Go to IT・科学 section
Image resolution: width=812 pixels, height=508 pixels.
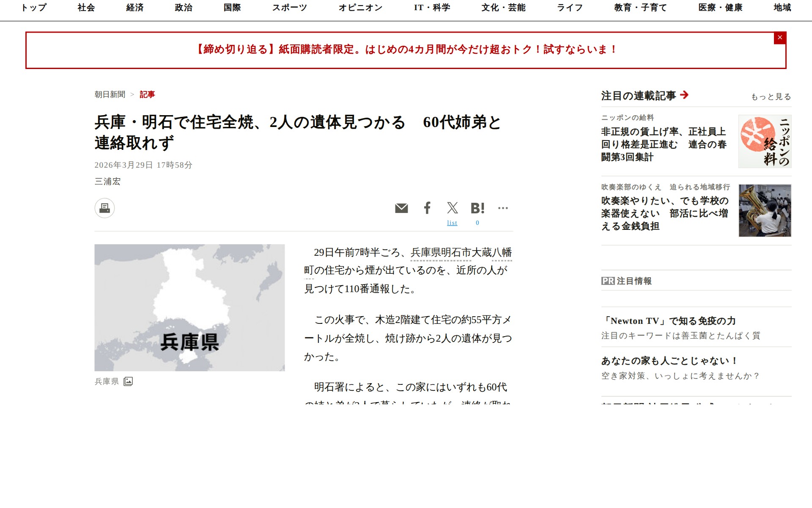[x=432, y=8]
